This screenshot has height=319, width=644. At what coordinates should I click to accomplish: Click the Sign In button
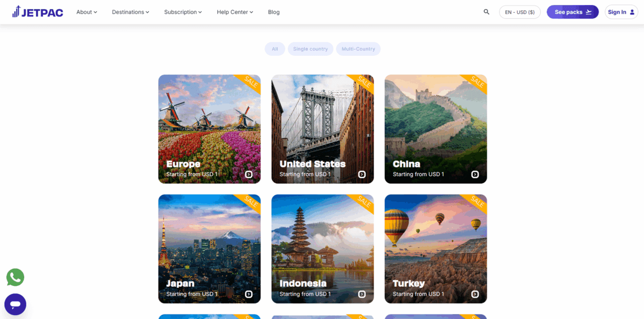pos(621,12)
